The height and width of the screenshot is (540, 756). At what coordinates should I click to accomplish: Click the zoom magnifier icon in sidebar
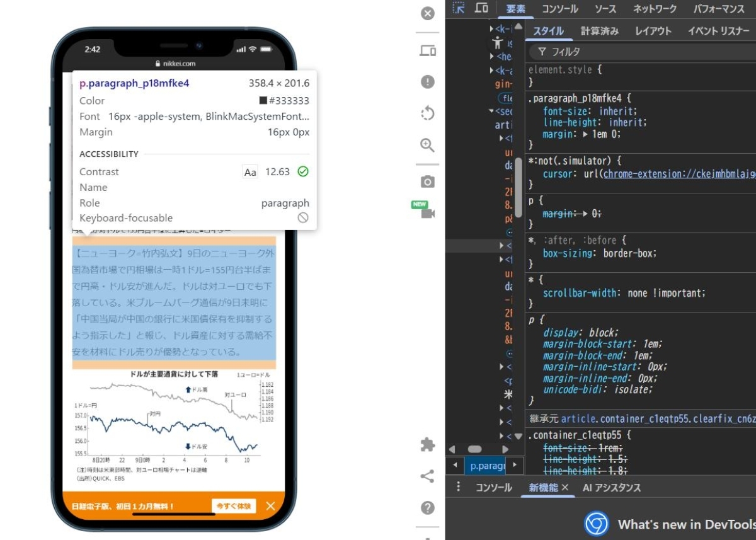tap(428, 146)
